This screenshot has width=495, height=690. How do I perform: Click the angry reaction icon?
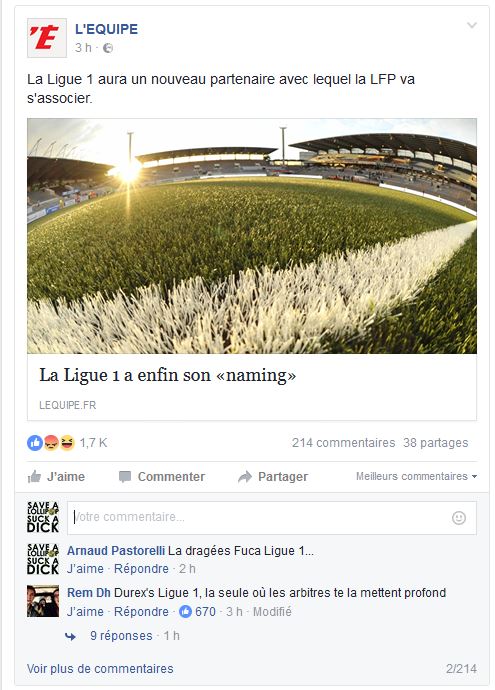point(51,443)
